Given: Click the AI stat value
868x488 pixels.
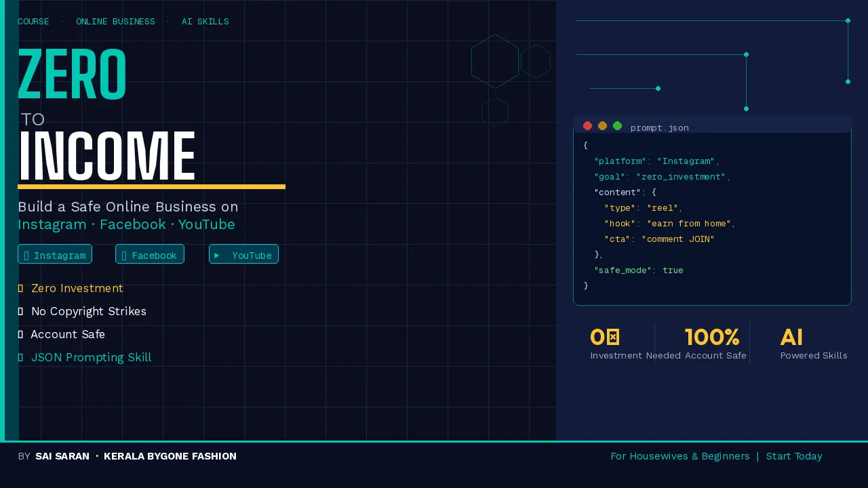Looking at the screenshot, I should [791, 338].
